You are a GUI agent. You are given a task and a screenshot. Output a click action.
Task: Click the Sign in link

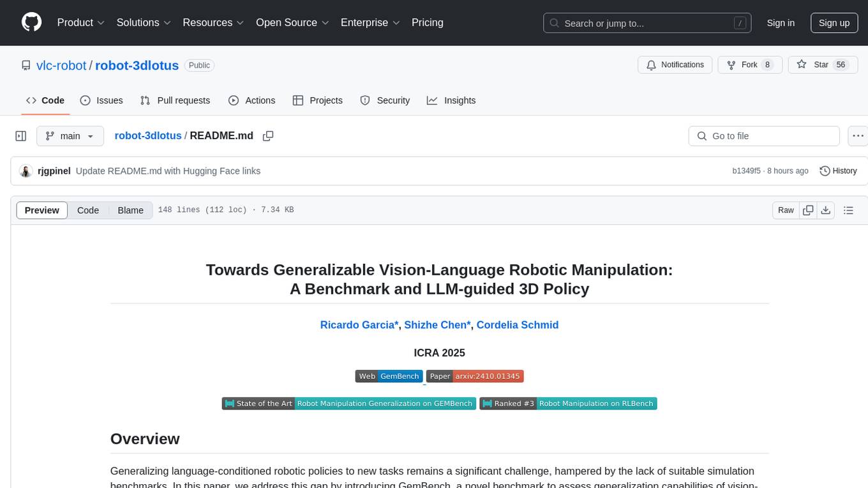tap(781, 23)
